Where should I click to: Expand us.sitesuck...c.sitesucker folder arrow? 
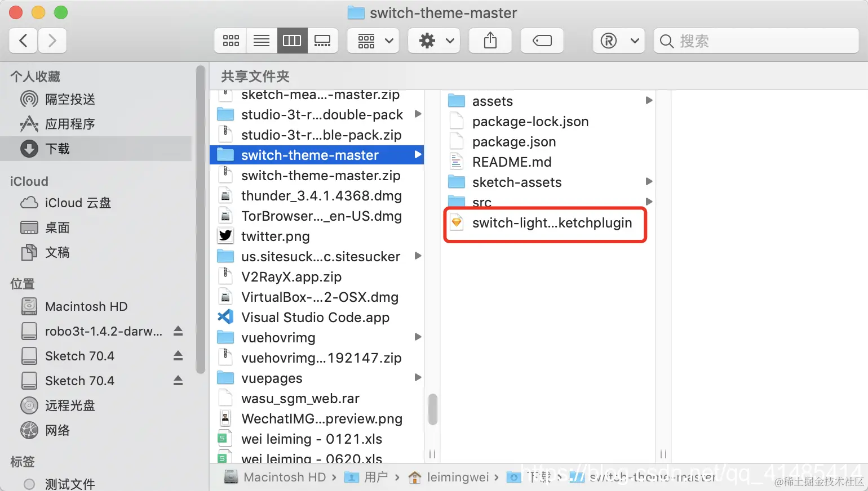(418, 256)
